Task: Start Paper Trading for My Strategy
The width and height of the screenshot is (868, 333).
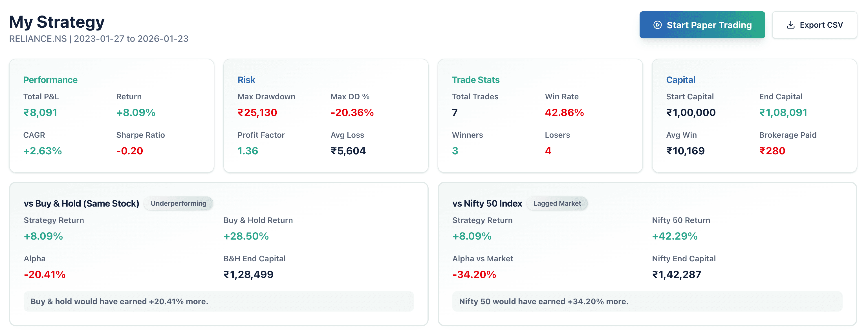Action: [x=702, y=25]
